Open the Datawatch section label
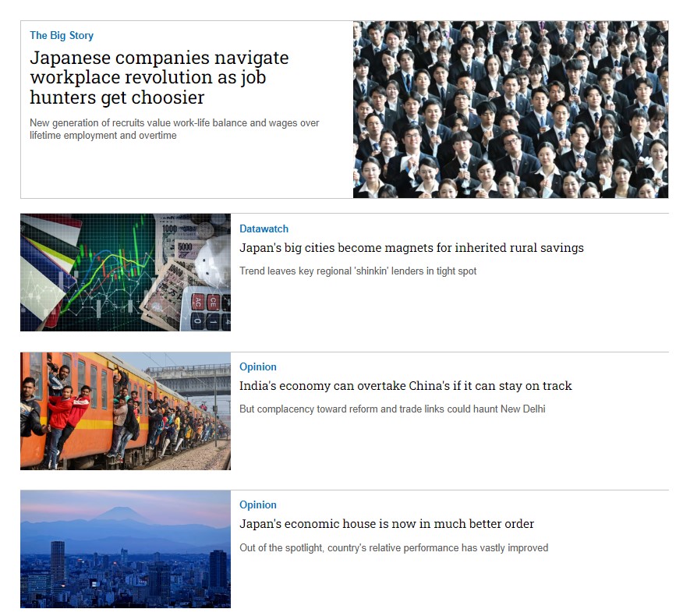The width and height of the screenshot is (676, 616). pyautogui.click(x=264, y=229)
